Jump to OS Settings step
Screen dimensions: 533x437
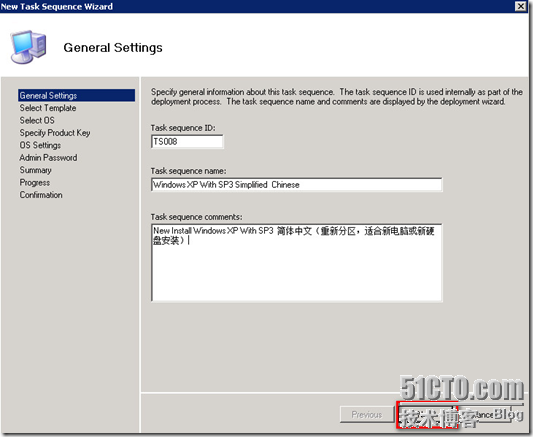[x=40, y=145]
